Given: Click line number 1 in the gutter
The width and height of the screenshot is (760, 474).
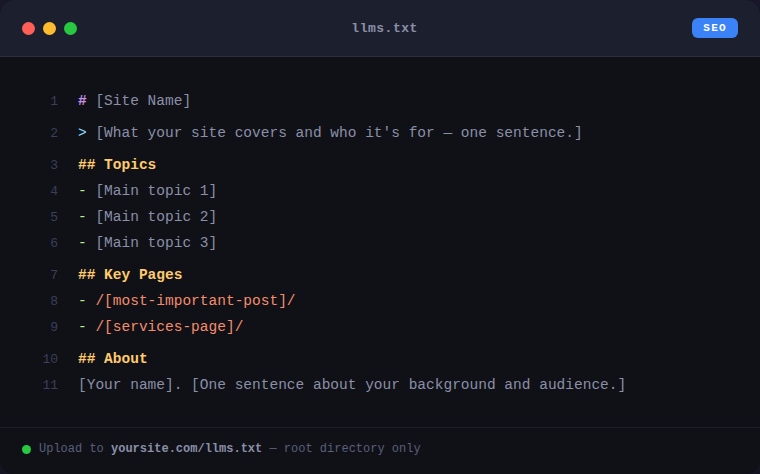Looking at the screenshot, I should [x=54, y=101].
